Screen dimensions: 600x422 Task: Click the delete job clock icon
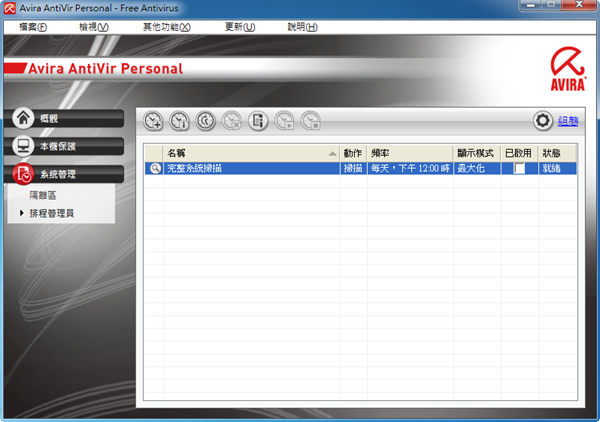click(x=232, y=121)
